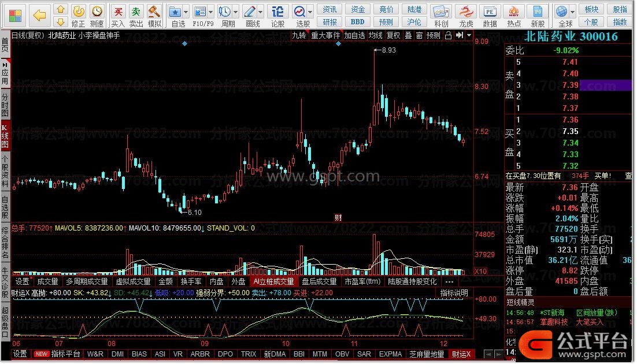
Task: Click the BBD button in toolbar
Action: pyautogui.click(x=357, y=22)
